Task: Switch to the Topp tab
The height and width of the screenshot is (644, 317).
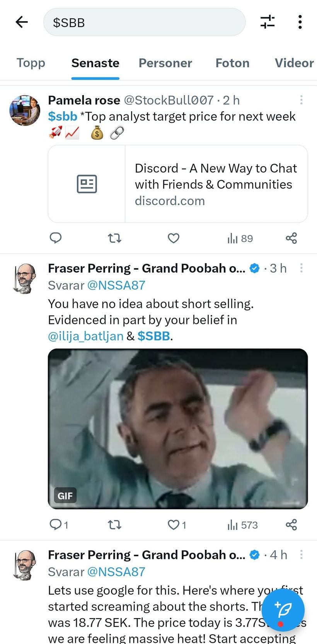Action: point(31,63)
